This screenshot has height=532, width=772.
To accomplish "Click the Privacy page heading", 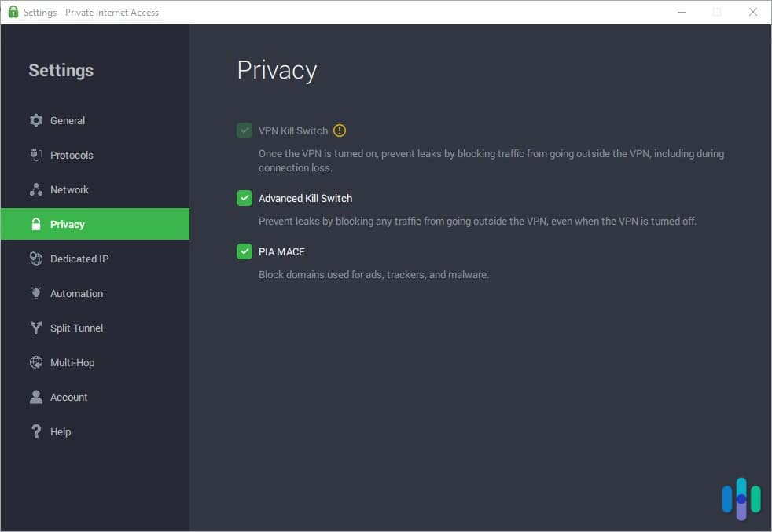I will pos(278,71).
